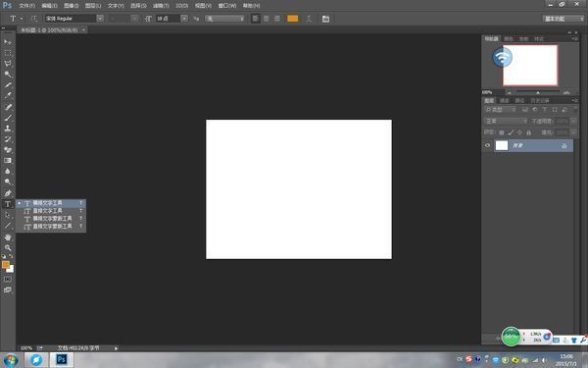Toggle layer filtering switch on or off
This screenshot has height=368, width=588.
click(575, 109)
